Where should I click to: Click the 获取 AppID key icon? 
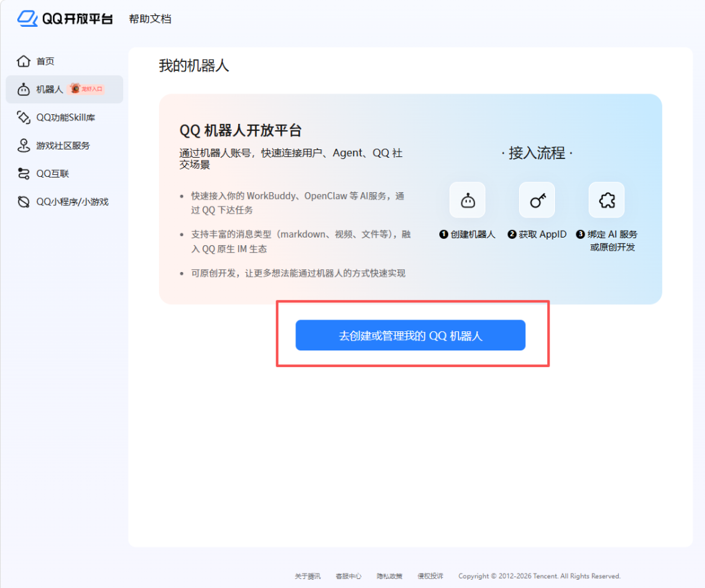tap(537, 200)
